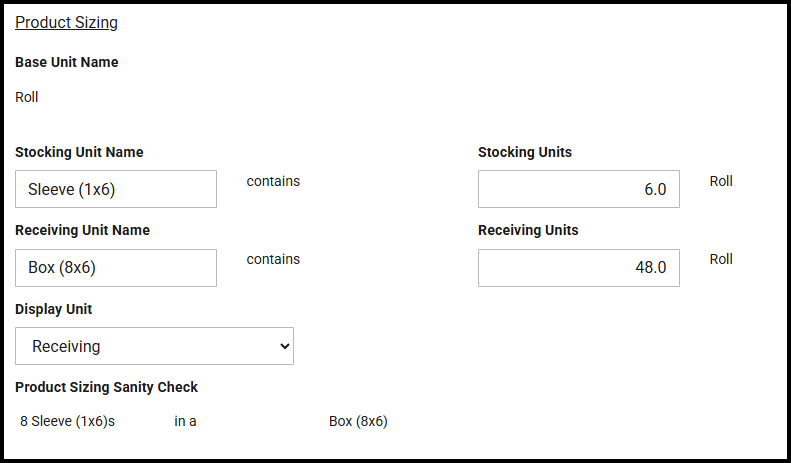Click the Roll unit beside Stocking Units field
This screenshot has width=791, height=463.
click(721, 181)
